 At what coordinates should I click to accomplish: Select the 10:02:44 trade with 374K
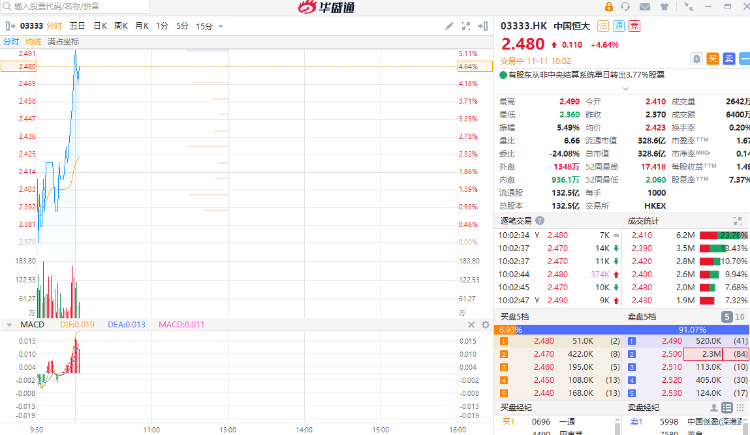pyautogui.click(x=559, y=274)
